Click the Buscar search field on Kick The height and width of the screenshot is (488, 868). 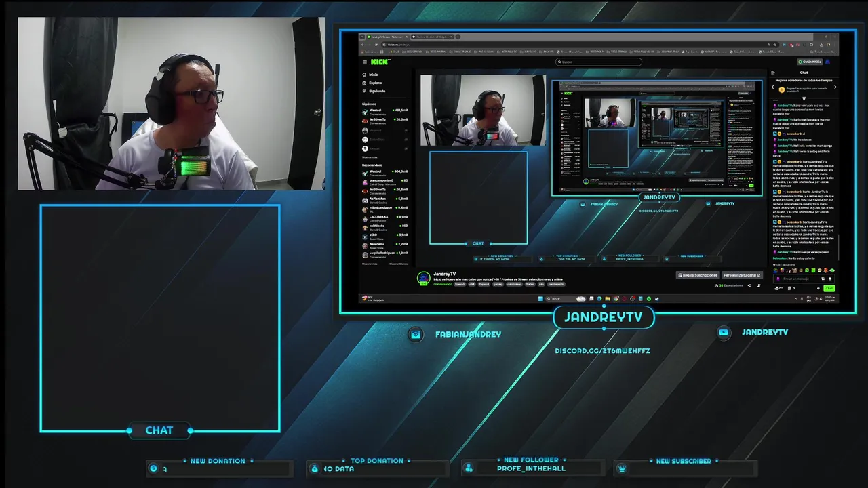599,62
